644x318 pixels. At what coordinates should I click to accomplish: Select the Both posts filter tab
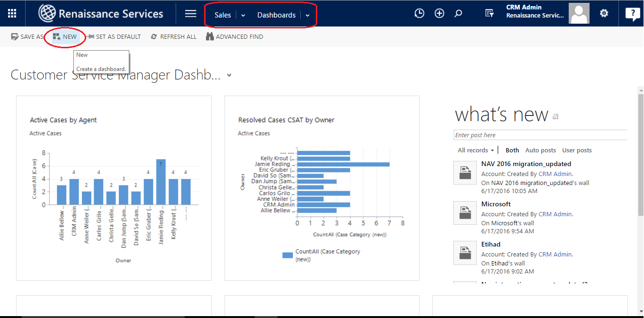(512, 150)
